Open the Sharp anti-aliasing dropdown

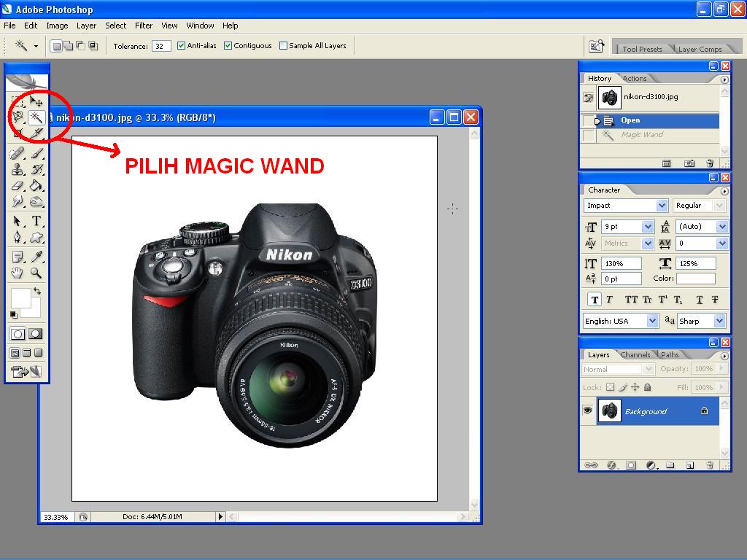720,321
